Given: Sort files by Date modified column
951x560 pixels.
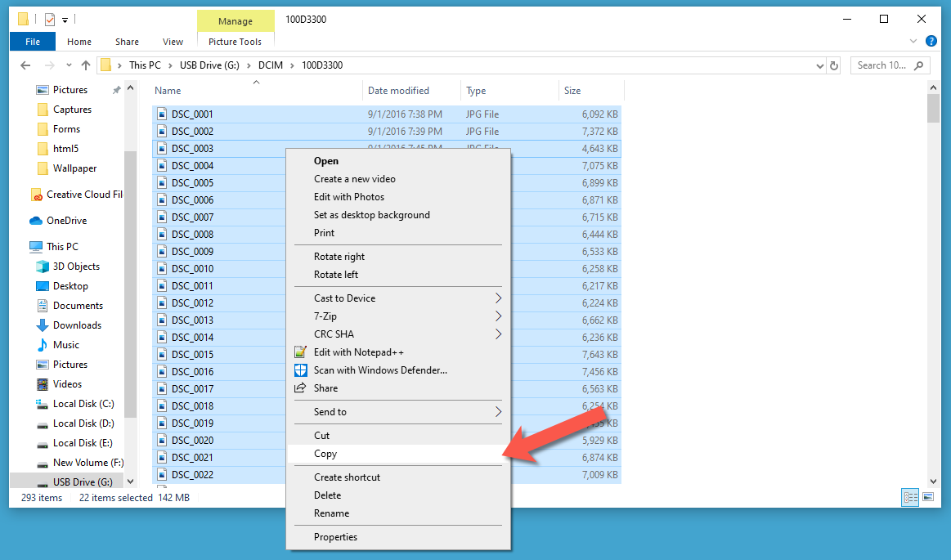Looking at the screenshot, I should [x=398, y=91].
